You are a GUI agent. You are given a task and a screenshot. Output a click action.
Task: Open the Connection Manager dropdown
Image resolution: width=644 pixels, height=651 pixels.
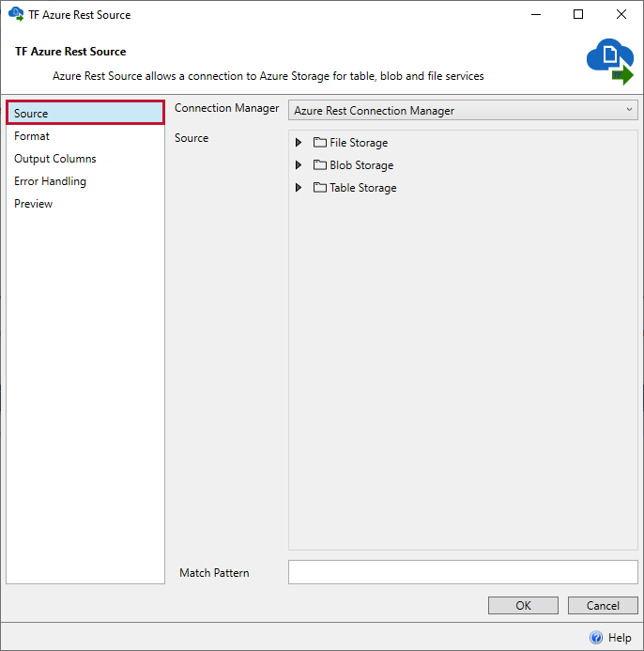463,111
